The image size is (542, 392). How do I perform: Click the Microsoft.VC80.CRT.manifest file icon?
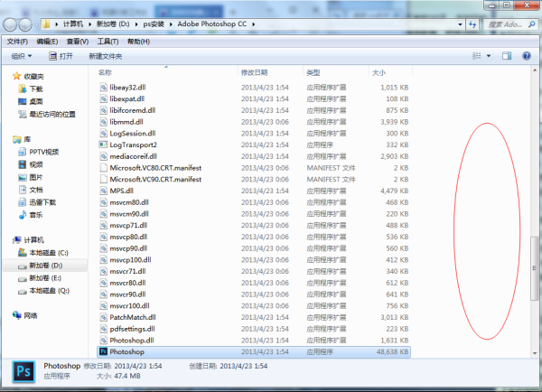click(103, 168)
